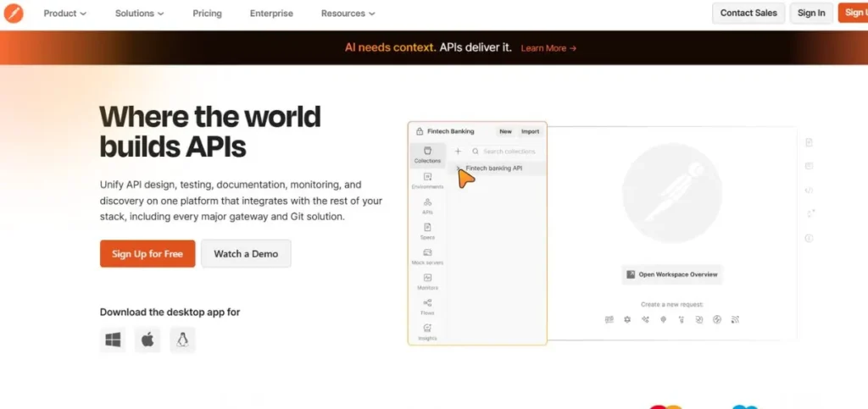Expand the Solutions navigation menu

[x=140, y=14]
